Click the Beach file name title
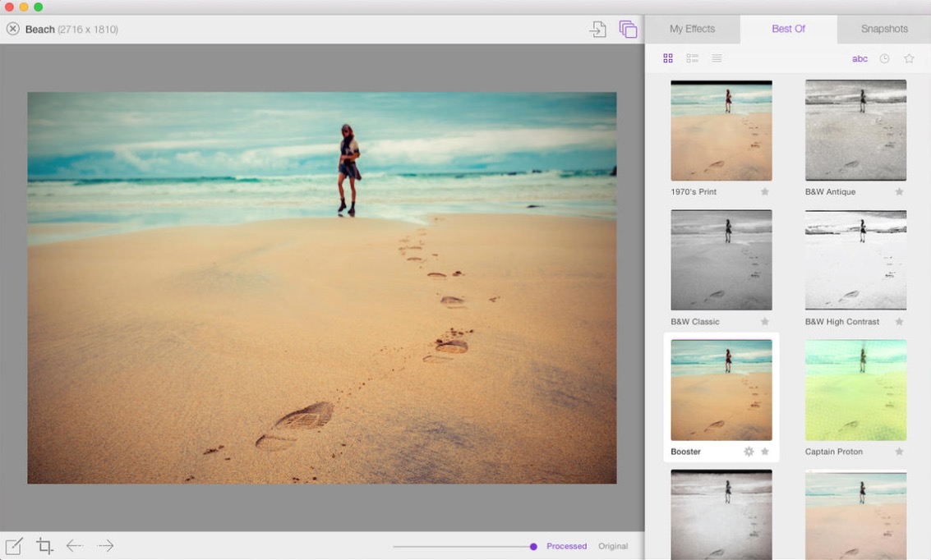Image resolution: width=931 pixels, height=560 pixels. [x=39, y=29]
